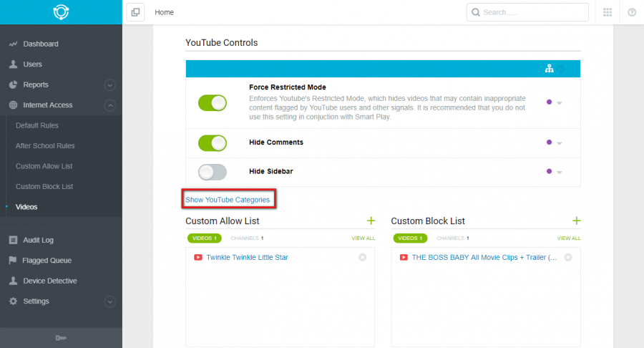The image size is (644, 348).
Task: Add item to Custom Allow List plus
Action: click(371, 221)
